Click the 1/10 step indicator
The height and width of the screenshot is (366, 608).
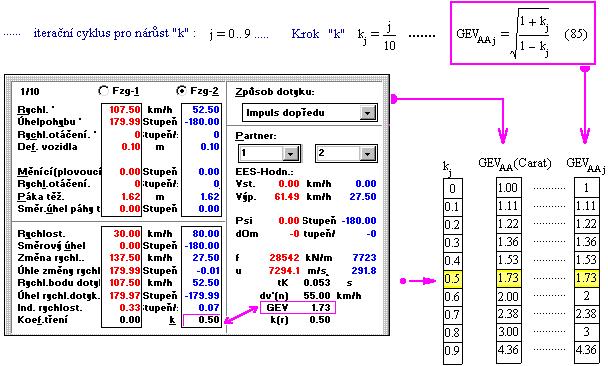(30, 92)
